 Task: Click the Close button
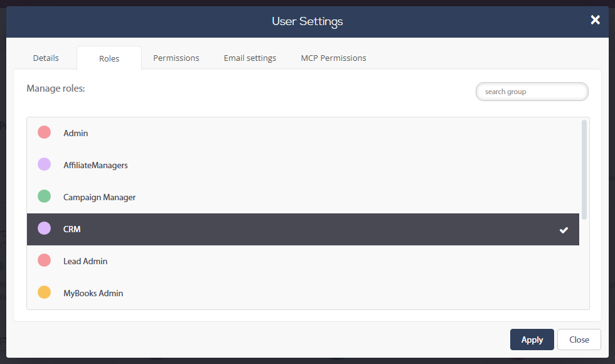(x=579, y=340)
